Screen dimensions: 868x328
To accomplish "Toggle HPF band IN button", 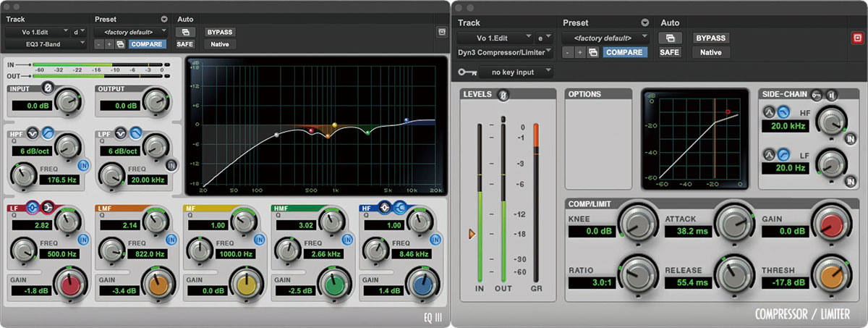I will [82, 166].
